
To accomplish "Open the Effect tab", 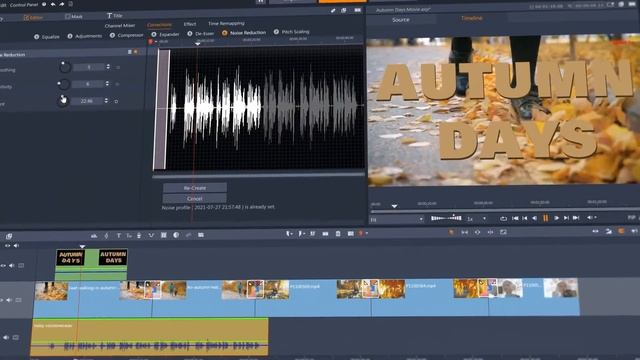I will coord(190,24).
